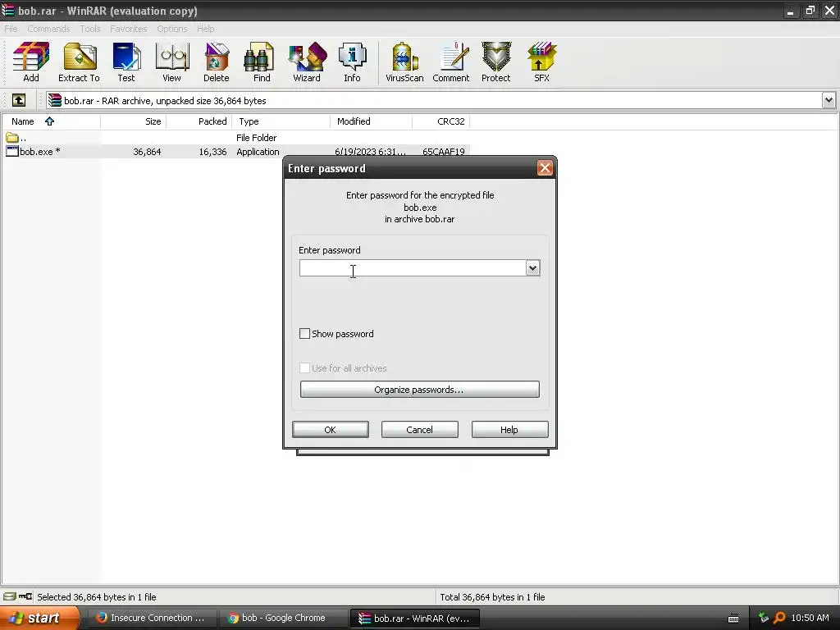The image size is (840, 630).
Task: Open the Options menu
Action: point(172,29)
